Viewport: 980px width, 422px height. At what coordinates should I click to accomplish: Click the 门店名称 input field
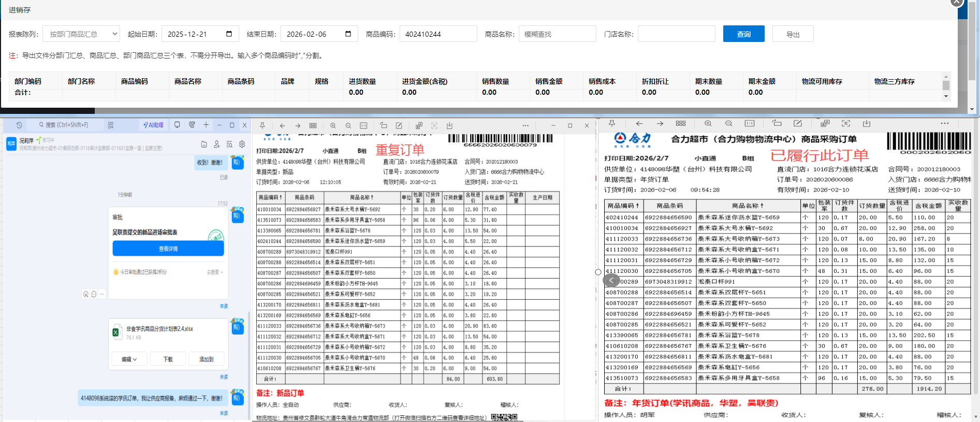click(676, 34)
